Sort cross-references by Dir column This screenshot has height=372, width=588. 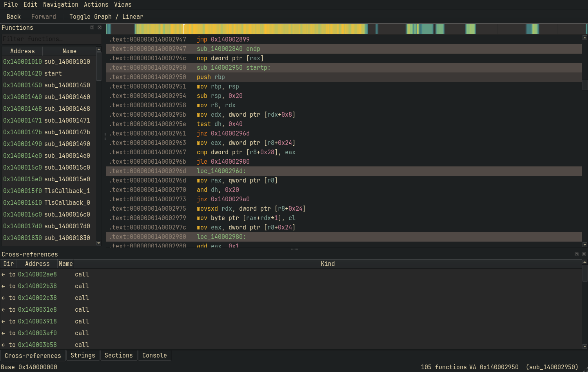pyautogui.click(x=9, y=264)
